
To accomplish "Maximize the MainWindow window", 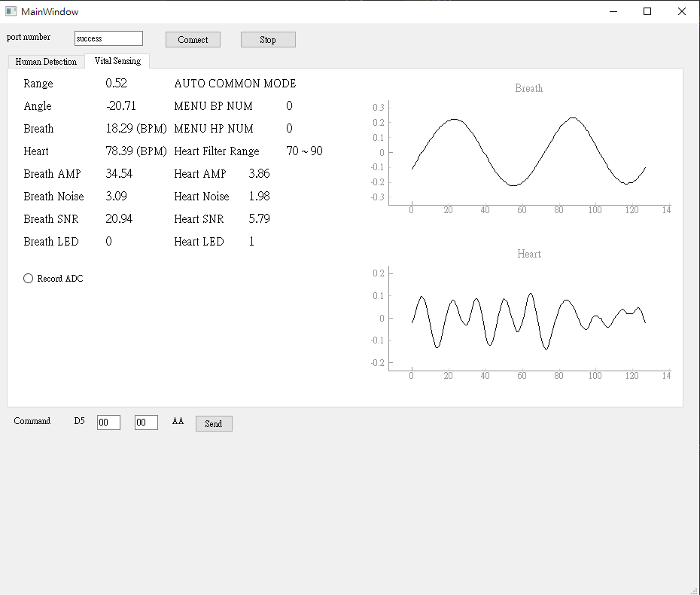I will [647, 11].
